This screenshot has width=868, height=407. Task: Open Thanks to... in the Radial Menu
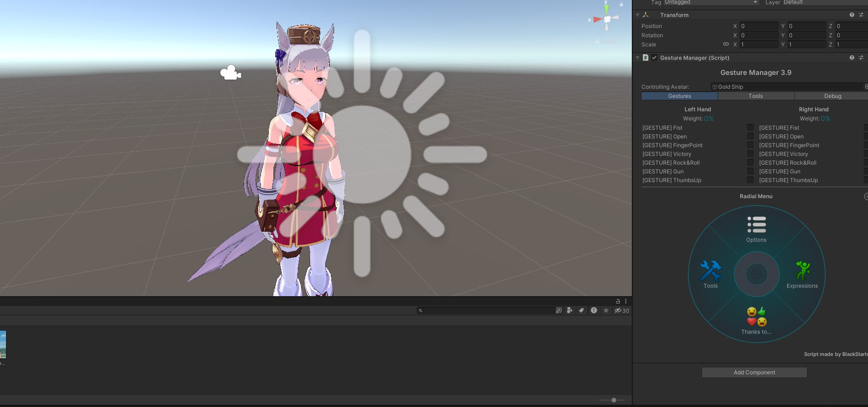click(x=756, y=321)
